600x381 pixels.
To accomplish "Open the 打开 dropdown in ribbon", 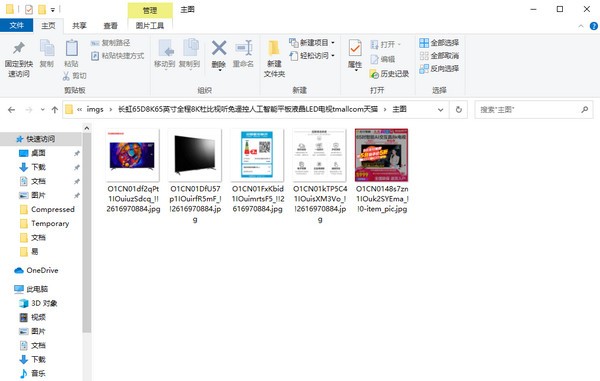I will tap(385, 44).
